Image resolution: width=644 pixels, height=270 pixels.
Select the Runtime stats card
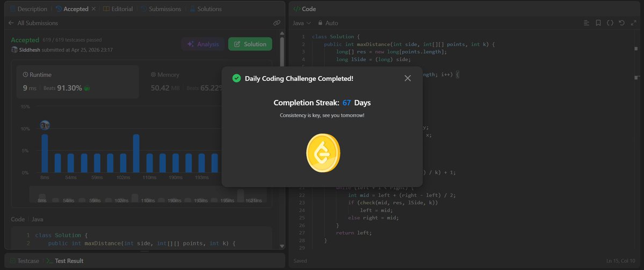78,82
